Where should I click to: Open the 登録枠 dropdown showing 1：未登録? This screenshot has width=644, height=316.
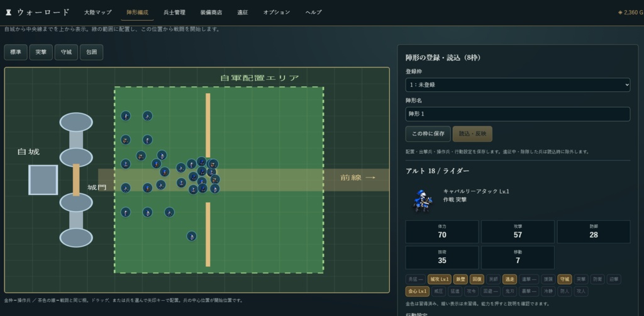518,84
